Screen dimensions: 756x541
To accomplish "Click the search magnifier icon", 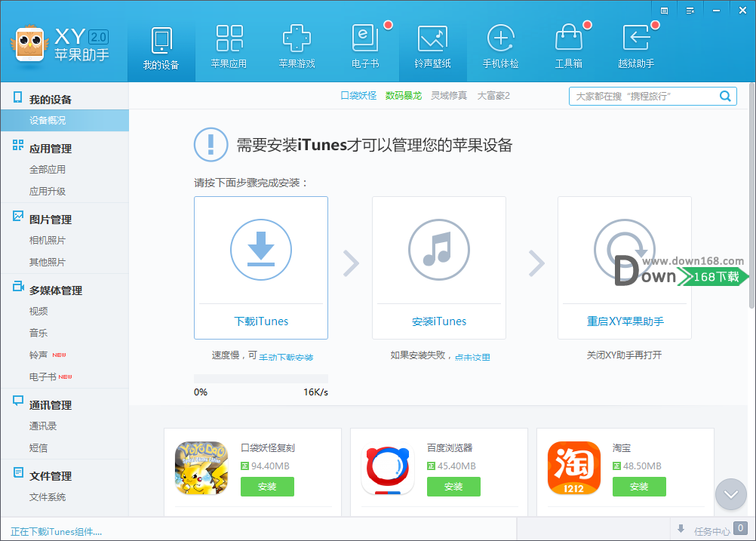I will click(x=725, y=96).
